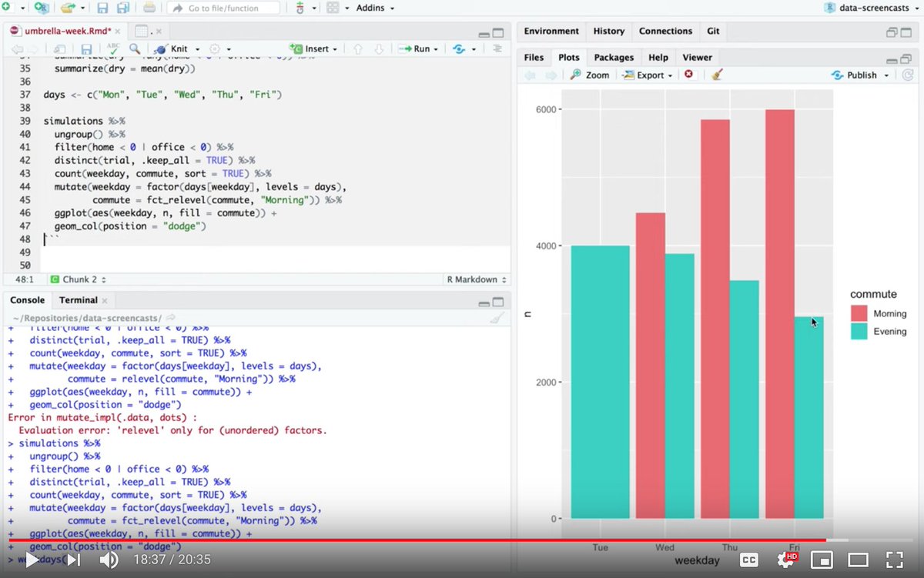This screenshot has width=924, height=578.
Task: Click the remove current plot red X icon
Action: [688, 75]
